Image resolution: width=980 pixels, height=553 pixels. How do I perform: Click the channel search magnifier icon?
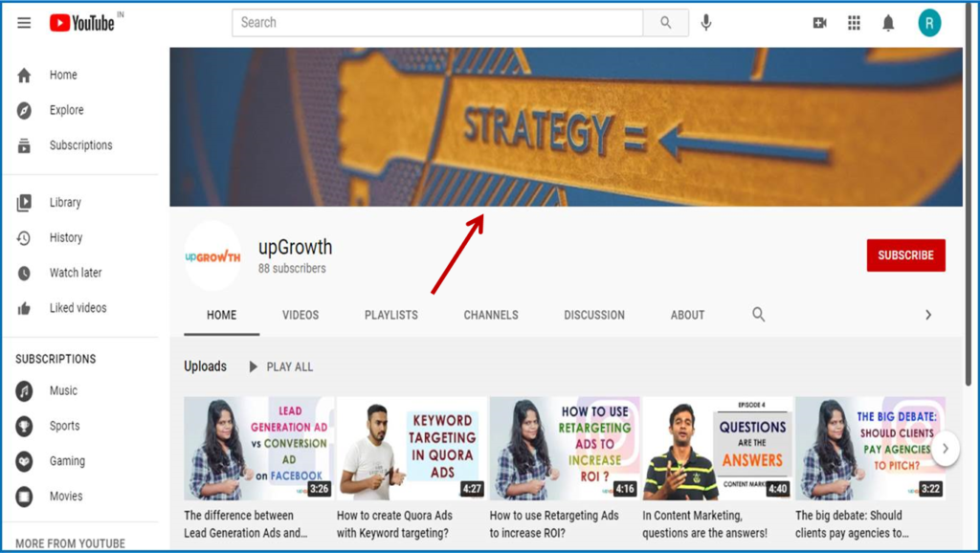(758, 315)
